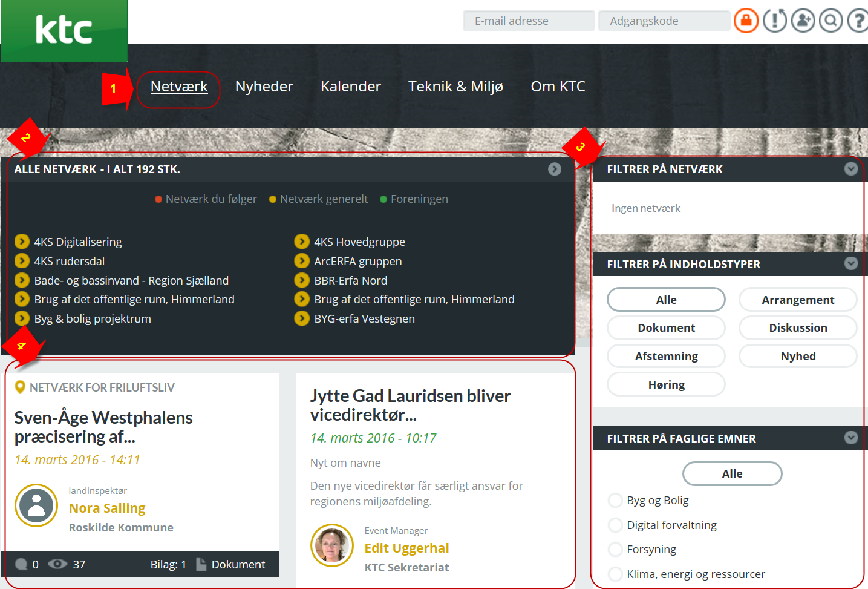Click arrow icon beside ArcERFA gruppen
Image resolution: width=868 pixels, height=589 pixels.
[302, 261]
